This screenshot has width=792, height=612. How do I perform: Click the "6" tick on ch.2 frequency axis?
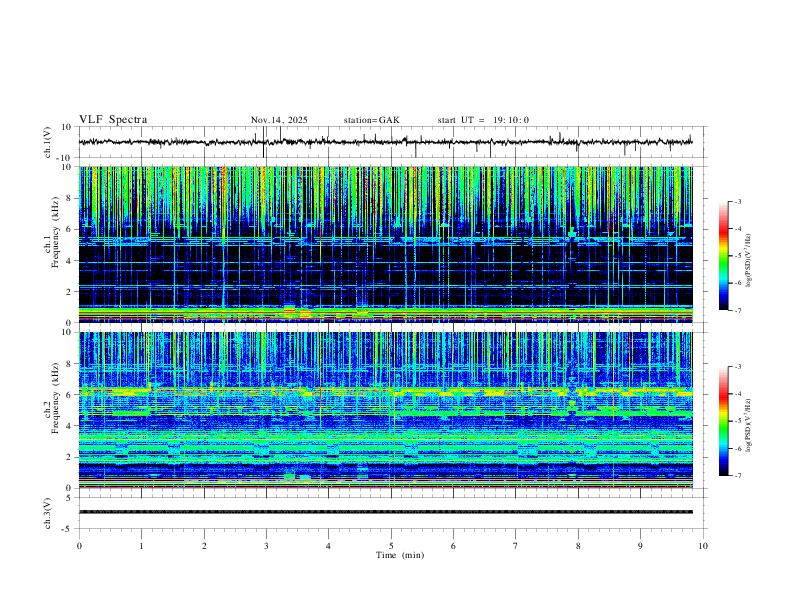pos(68,395)
